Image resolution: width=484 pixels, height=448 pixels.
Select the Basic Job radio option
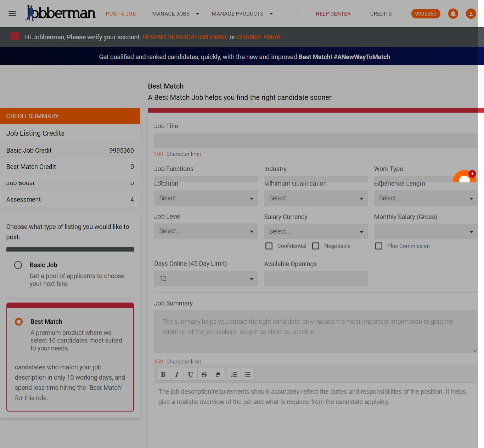point(18,265)
